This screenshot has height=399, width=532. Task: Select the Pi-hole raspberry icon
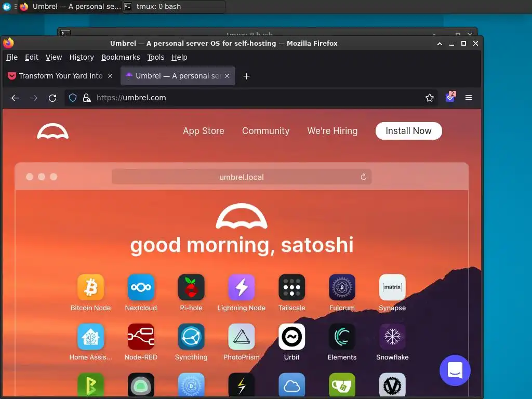pyautogui.click(x=191, y=287)
